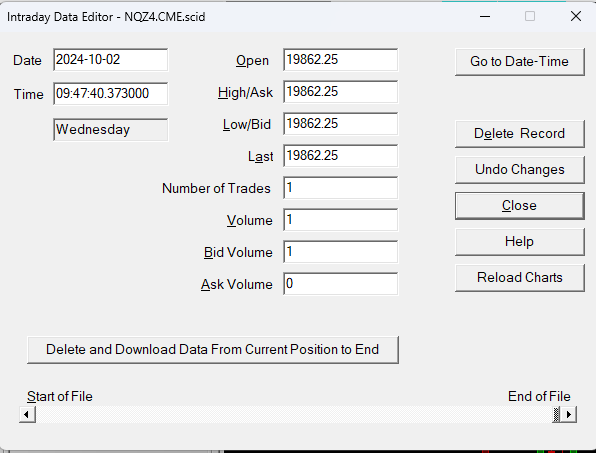Click the left scrollbar arrow toward Start of File
The width and height of the screenshot is (596, 453).
click(x=27, y=414)
